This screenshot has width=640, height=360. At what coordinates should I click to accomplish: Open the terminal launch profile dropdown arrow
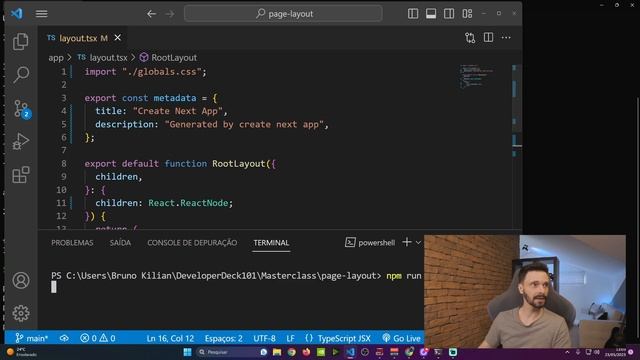click(418, 242)
